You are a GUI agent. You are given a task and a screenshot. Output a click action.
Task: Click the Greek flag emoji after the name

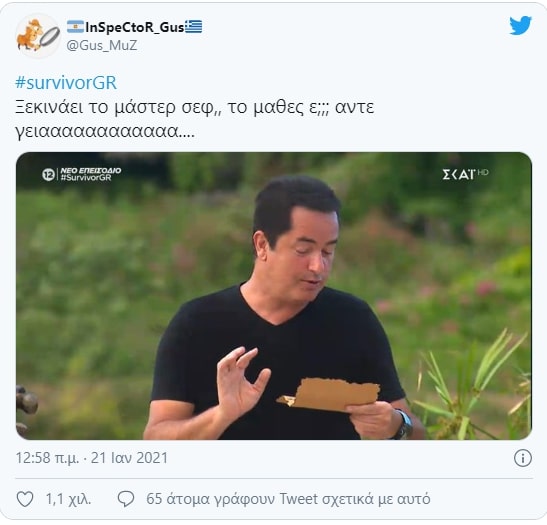pyautogui.click(x=194, y=27)
